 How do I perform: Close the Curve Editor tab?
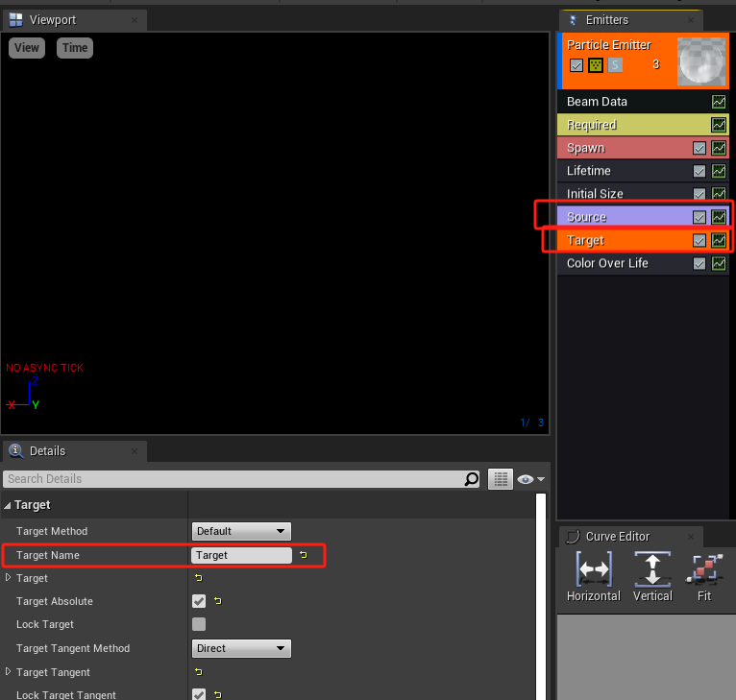pyautogui.click(x=691, y=536)
